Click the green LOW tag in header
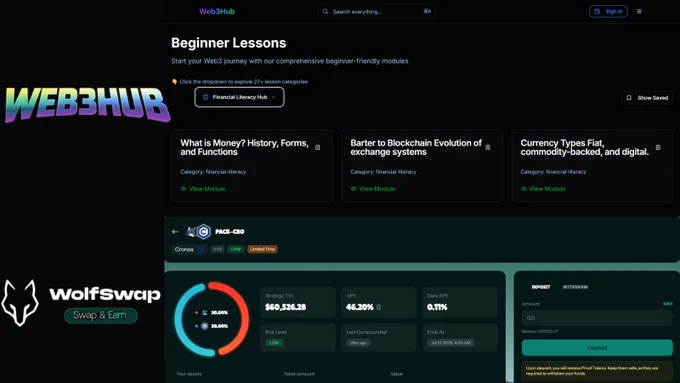This screenshot has height=383, width=680. pyautogui.click(x=235, y=249)
